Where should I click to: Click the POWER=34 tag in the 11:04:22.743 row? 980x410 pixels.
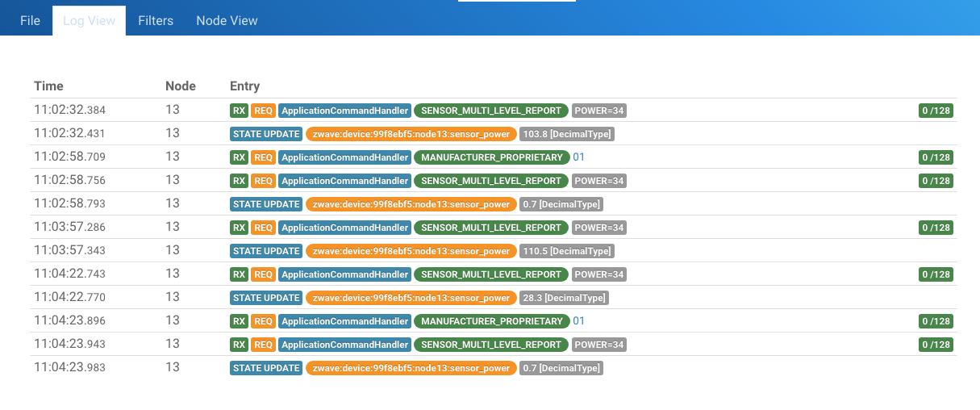(599, 274)
